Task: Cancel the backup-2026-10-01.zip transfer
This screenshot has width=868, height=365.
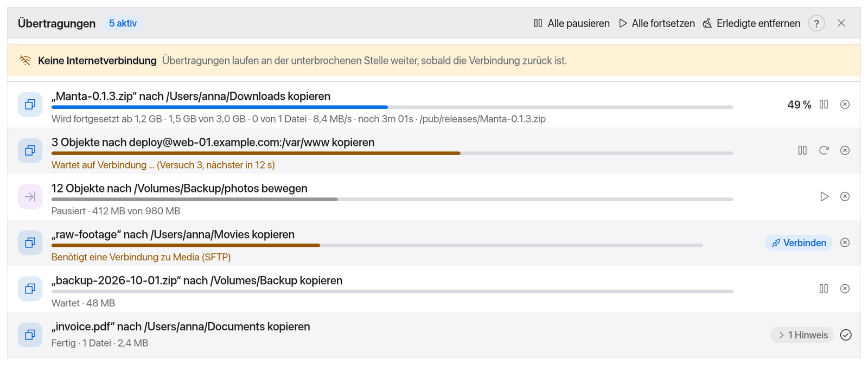Action: [x=845, y=289]
